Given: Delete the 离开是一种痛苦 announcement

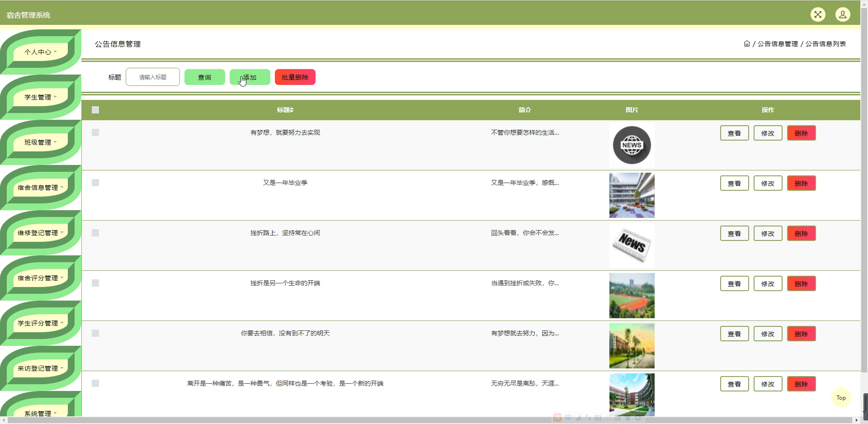Looking at the screenshot, I should click(802, 384).
